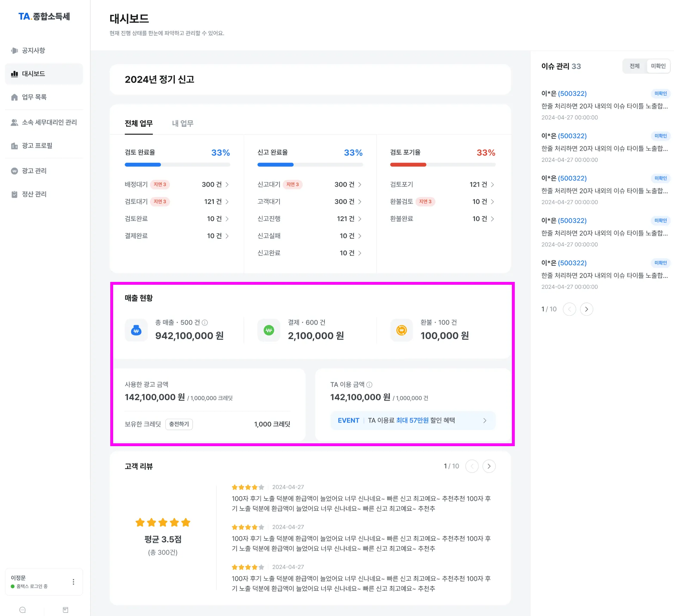The image size is (674, 616).
Task: Click the 충전하기 button
Action: 179,424
